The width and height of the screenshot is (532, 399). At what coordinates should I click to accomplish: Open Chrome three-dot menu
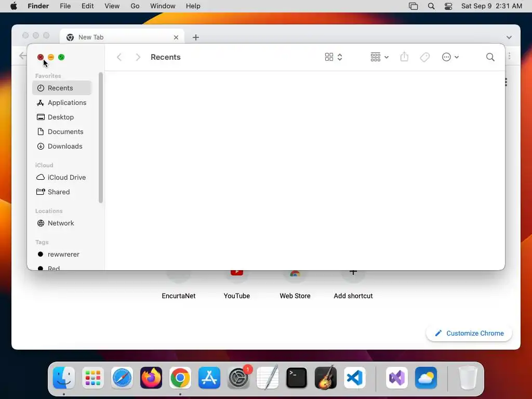509,56
